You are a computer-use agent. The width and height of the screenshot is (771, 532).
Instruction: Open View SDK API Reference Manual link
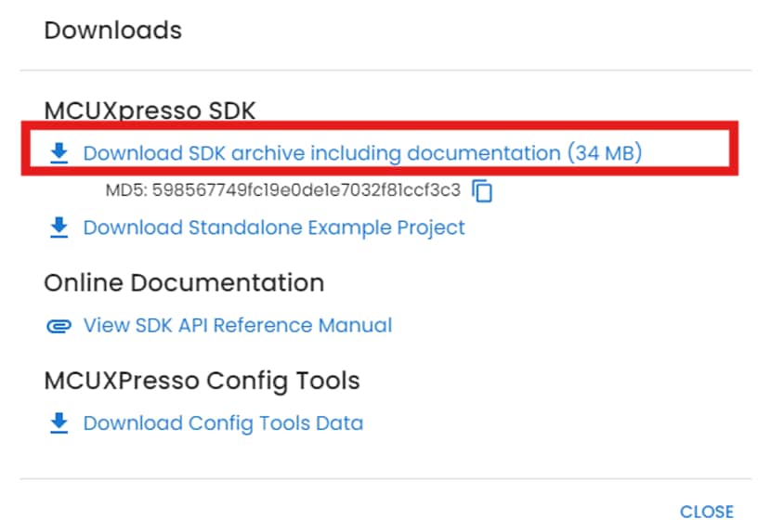tap(237, 326)
